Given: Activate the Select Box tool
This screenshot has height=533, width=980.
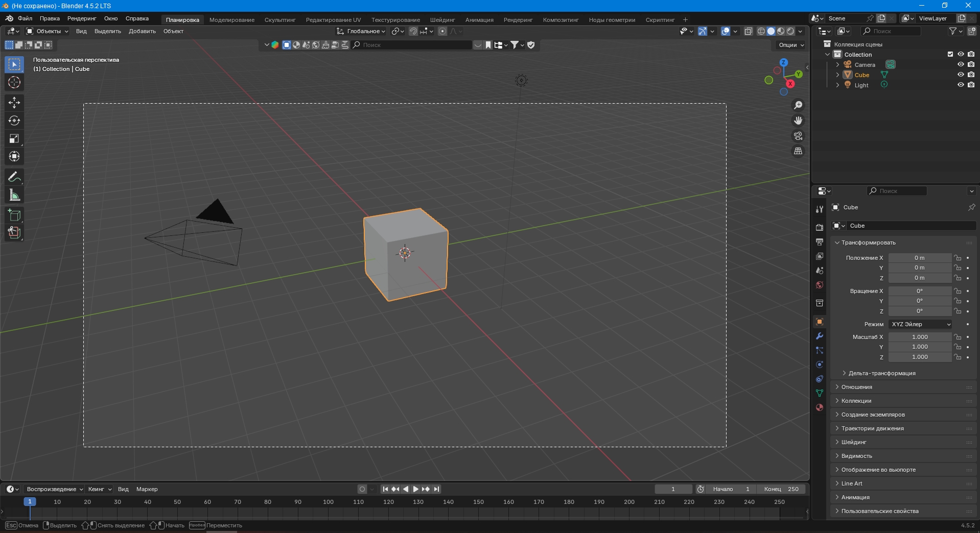Looking at the screenshot, I should click(14, 64).
